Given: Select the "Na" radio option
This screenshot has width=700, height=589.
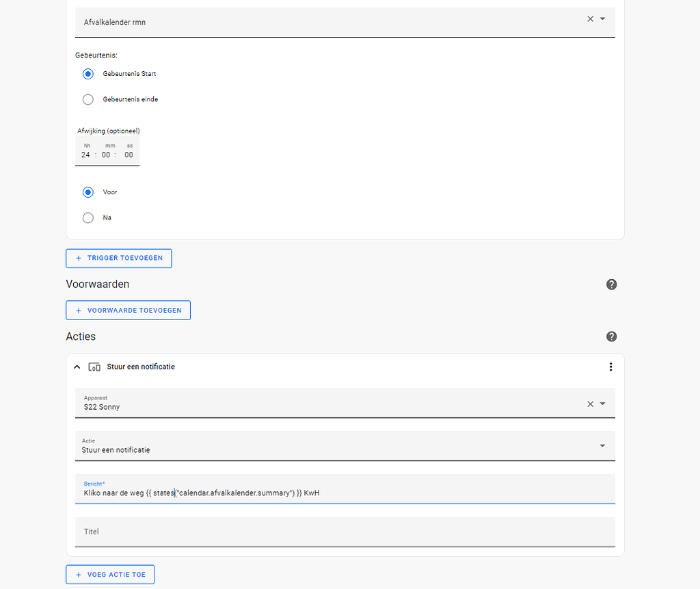Looking at the screenshot, I should point(87,218).
